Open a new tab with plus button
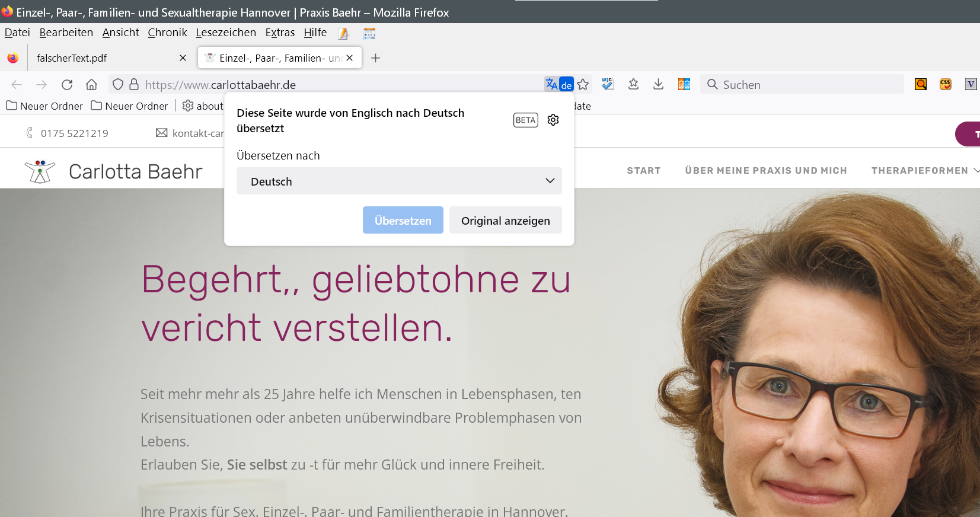 click(x=375, y=58)
